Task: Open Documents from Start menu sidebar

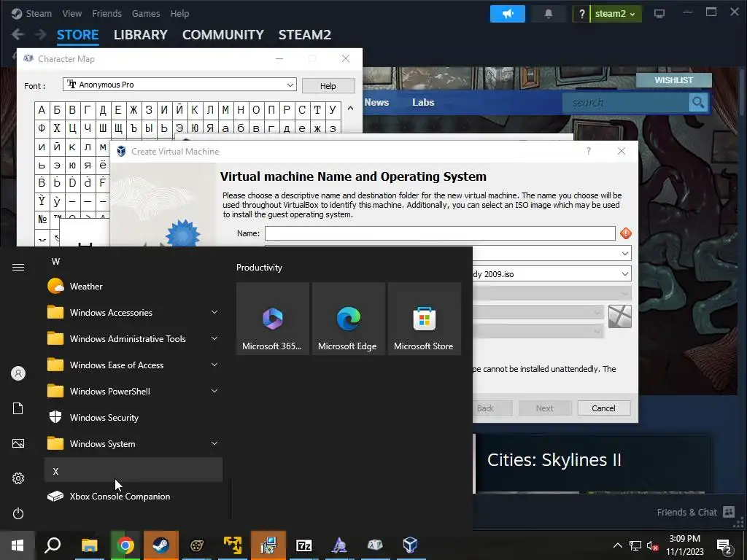Action: (x=18, y=408)
